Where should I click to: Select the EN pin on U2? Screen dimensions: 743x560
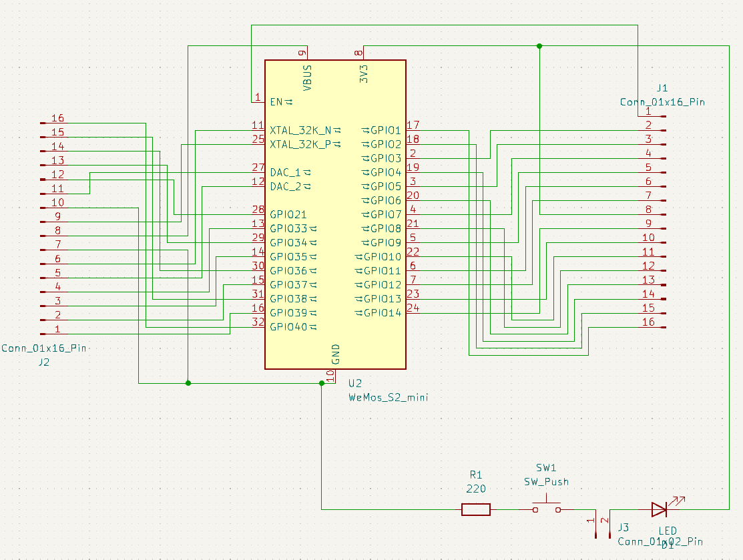276,102
